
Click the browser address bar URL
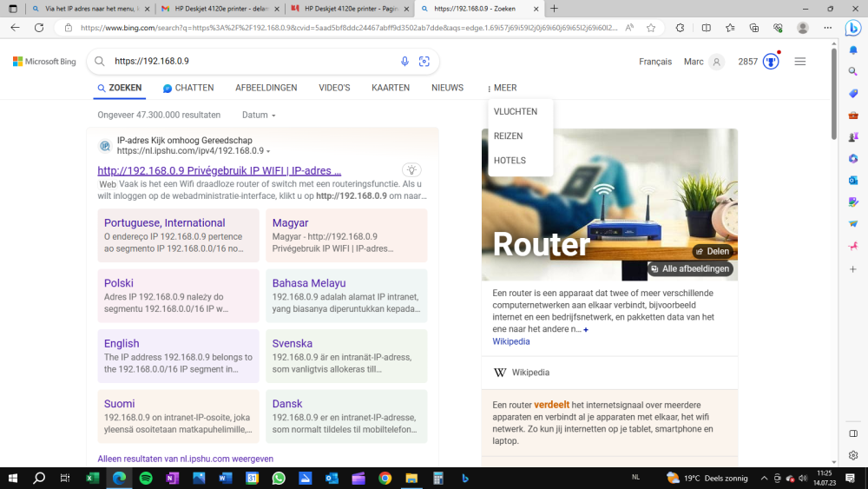[349, 28]
